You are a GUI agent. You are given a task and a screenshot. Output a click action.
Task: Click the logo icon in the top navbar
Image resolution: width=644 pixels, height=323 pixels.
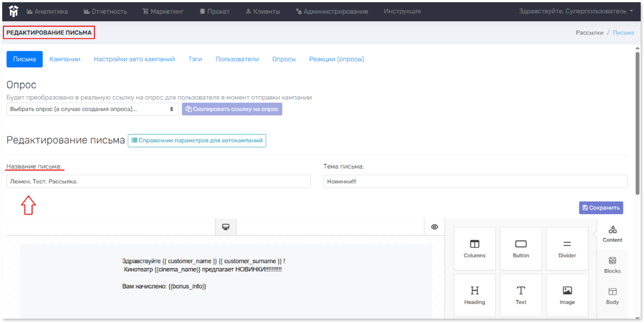(x=13, y=11)
